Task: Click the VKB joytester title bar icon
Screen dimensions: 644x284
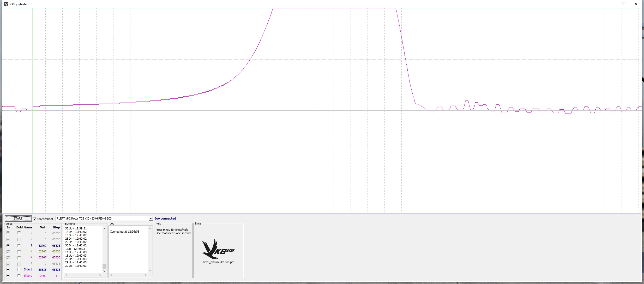Action: tap(6, 4)
